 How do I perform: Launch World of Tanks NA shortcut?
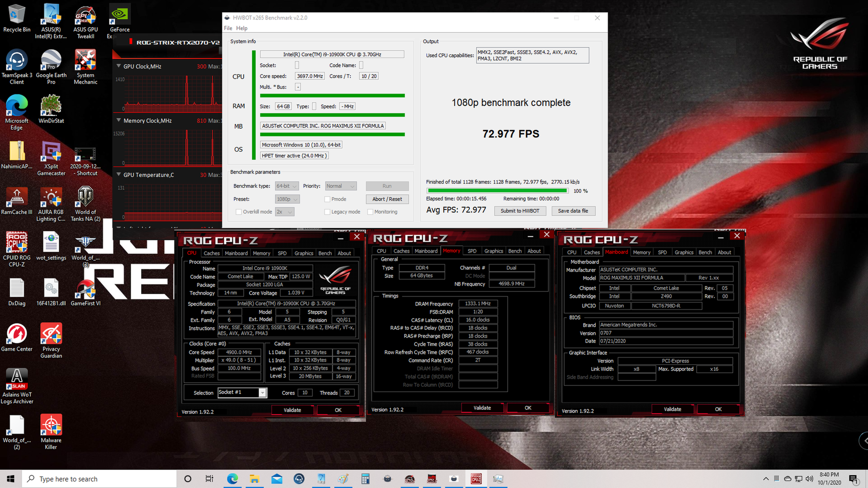tap(85, 204)
